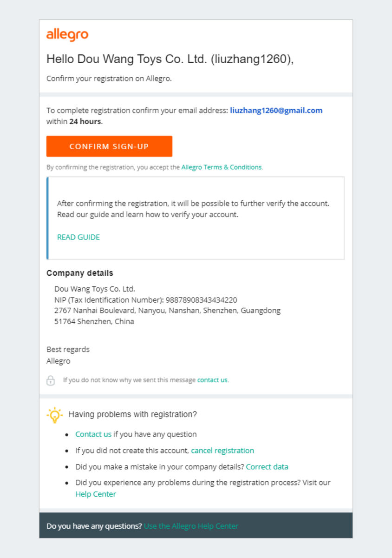This screenshot has width=392, height=558.
Task: Click the Nanhai Boulevard address line
Action: point(167,311)
